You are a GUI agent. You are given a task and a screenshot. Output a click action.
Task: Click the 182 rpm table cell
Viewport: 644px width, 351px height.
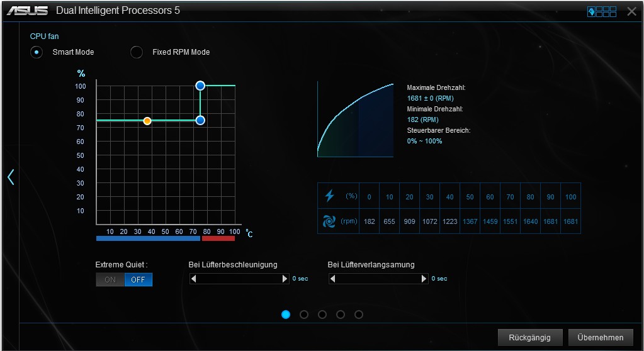370,221
